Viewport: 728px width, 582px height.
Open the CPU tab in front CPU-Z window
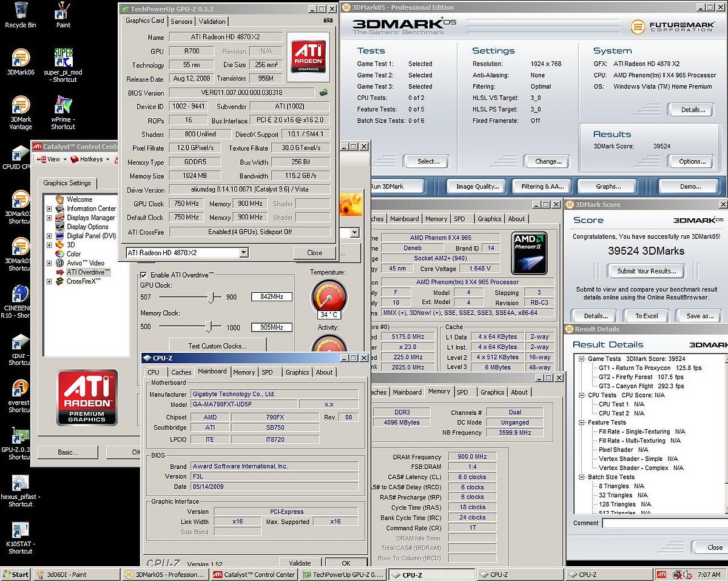coord(153,372)
